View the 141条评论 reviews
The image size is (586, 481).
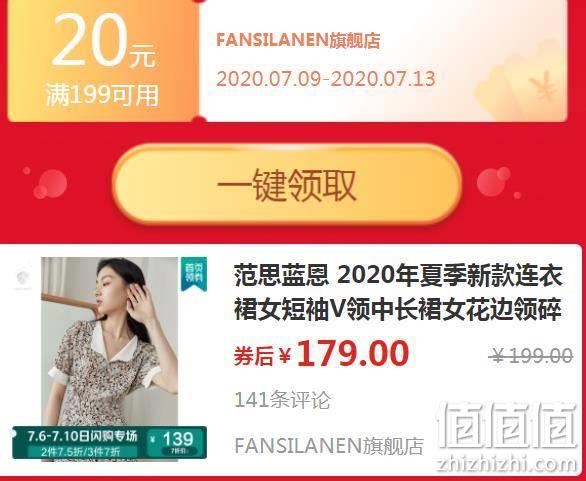[x=283, y=400]
